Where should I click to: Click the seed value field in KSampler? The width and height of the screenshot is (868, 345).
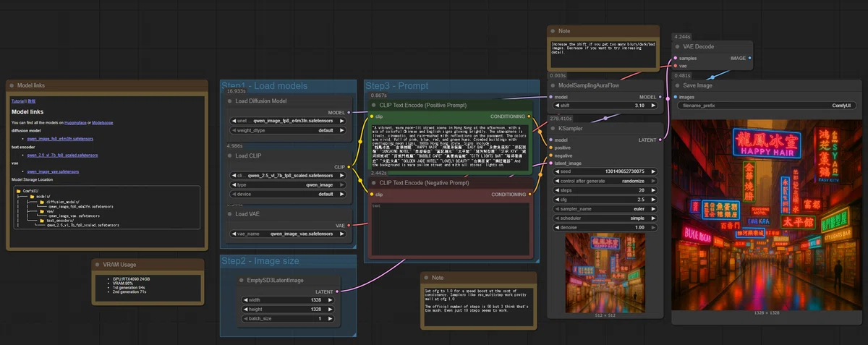pos(604,171)
